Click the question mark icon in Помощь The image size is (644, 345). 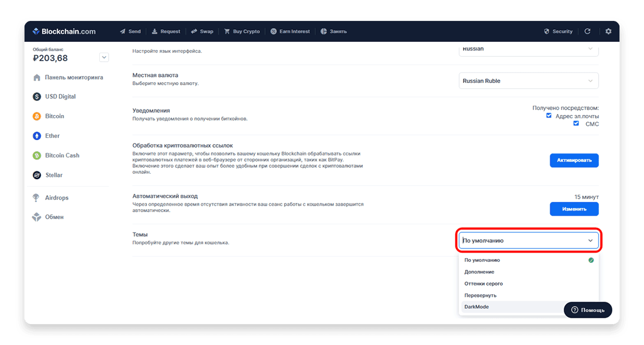574,310
